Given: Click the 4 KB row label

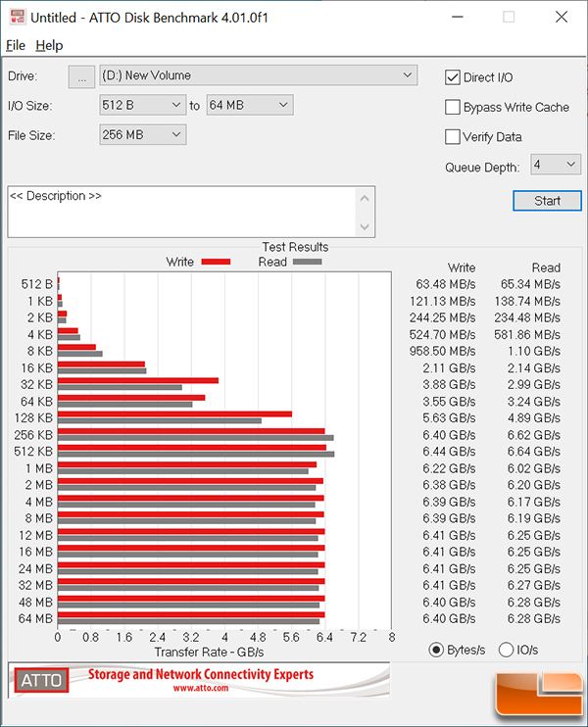Looking at the screenshot, I should tap(40, 334).
